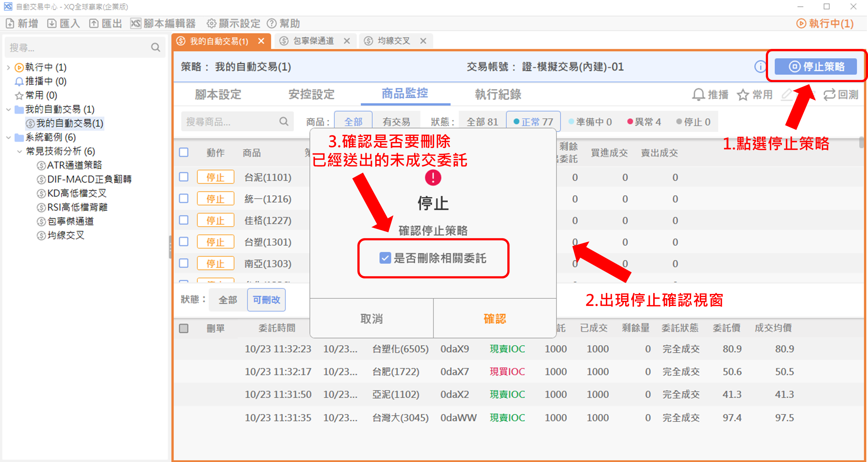Image resolution: width=868 pixels, height=462 pixels.
Task: Click the 回測 backtest icon
Action: point(829,95)
